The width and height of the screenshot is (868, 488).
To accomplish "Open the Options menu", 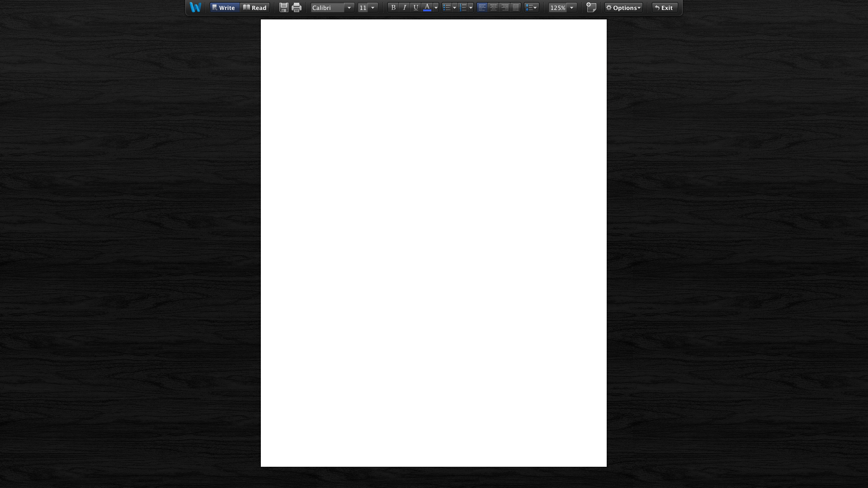I will [x=623, y=8].
